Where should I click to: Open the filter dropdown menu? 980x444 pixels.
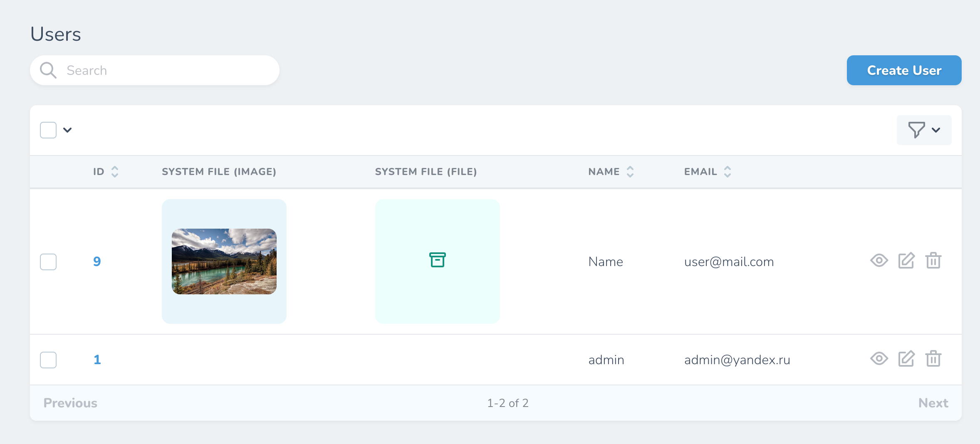click(924, 130)
